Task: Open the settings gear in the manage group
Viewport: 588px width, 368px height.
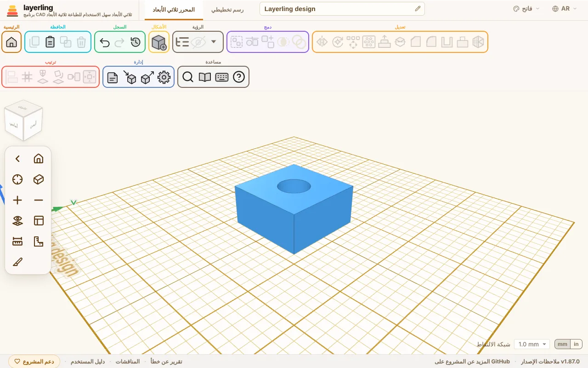Action: (x=164, y=77)
